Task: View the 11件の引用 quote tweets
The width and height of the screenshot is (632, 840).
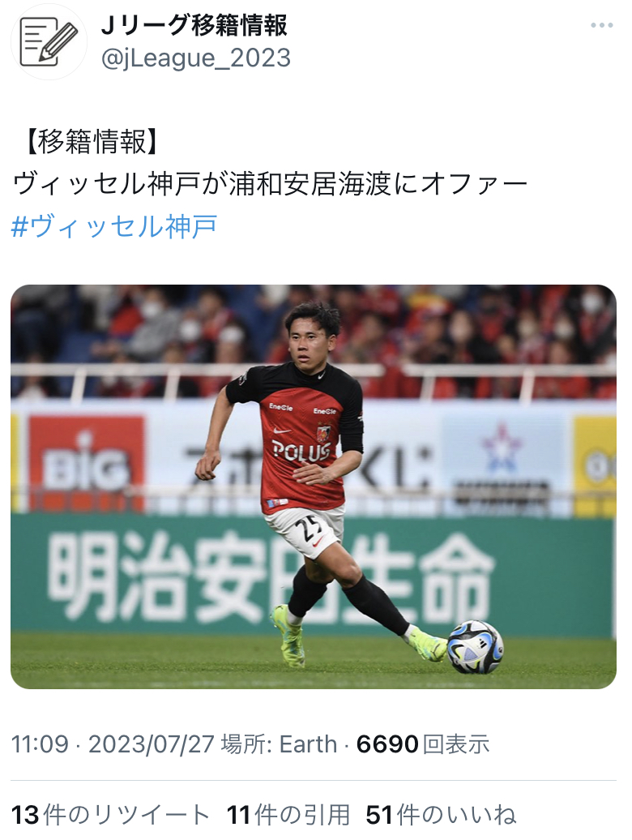Action: 288,815
